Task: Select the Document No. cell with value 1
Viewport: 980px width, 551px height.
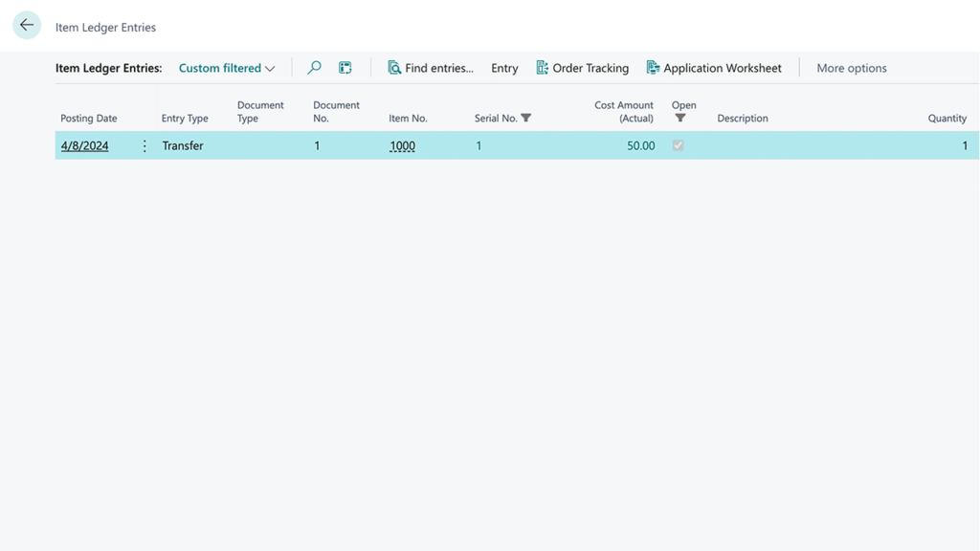Action: click(317, 145)
